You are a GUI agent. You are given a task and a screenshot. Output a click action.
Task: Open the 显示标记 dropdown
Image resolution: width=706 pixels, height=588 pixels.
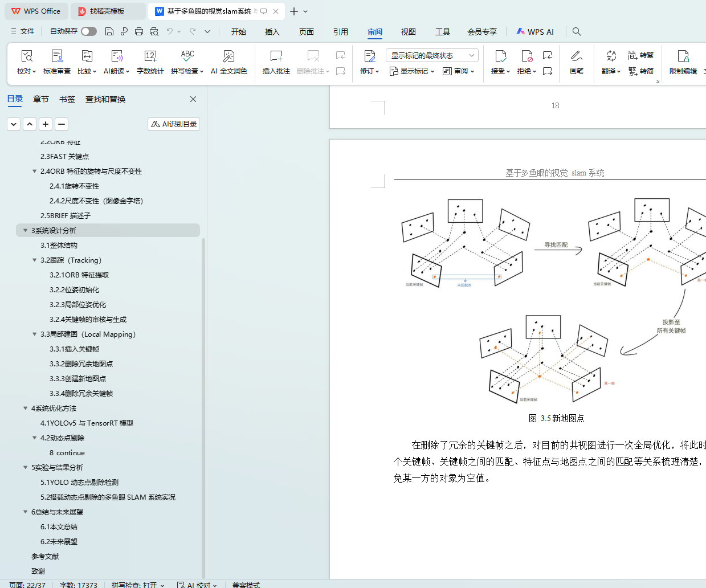(412, 71)
